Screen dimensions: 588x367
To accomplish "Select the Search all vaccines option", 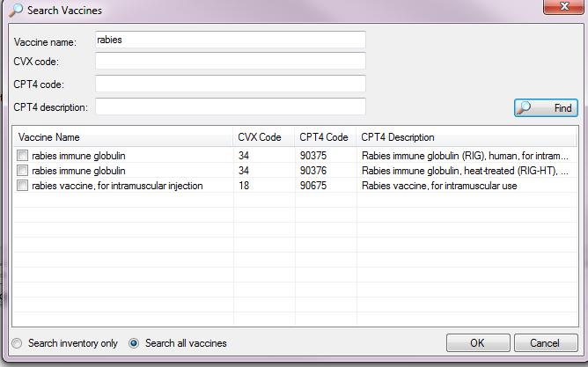I will point(134,343).
